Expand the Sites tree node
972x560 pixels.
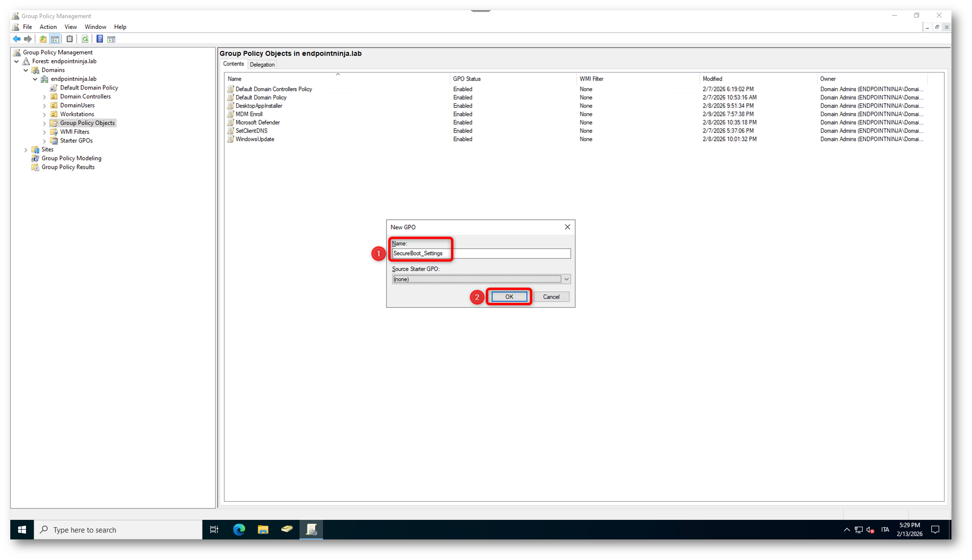tap(26, 150)
